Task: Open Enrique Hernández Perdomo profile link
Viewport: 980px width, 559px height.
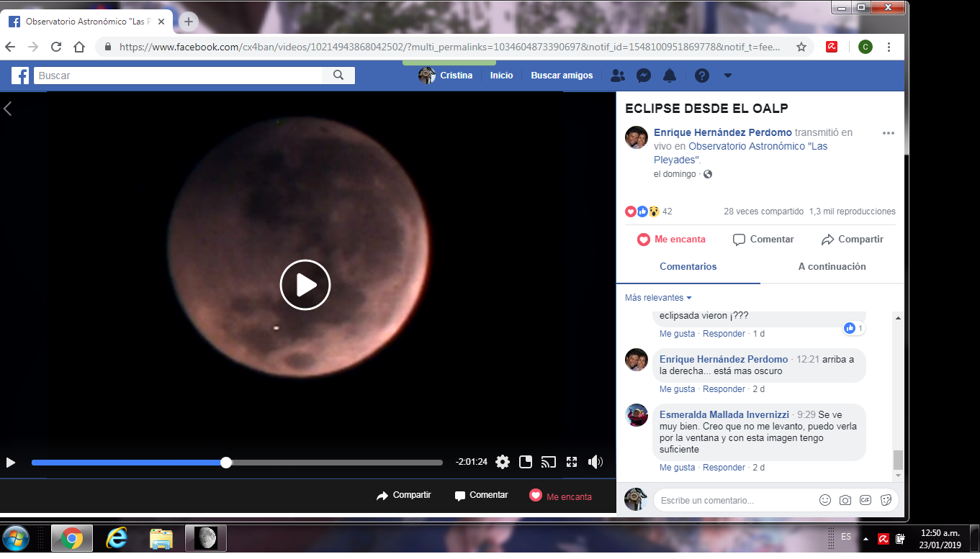Action: coord(722,133)
